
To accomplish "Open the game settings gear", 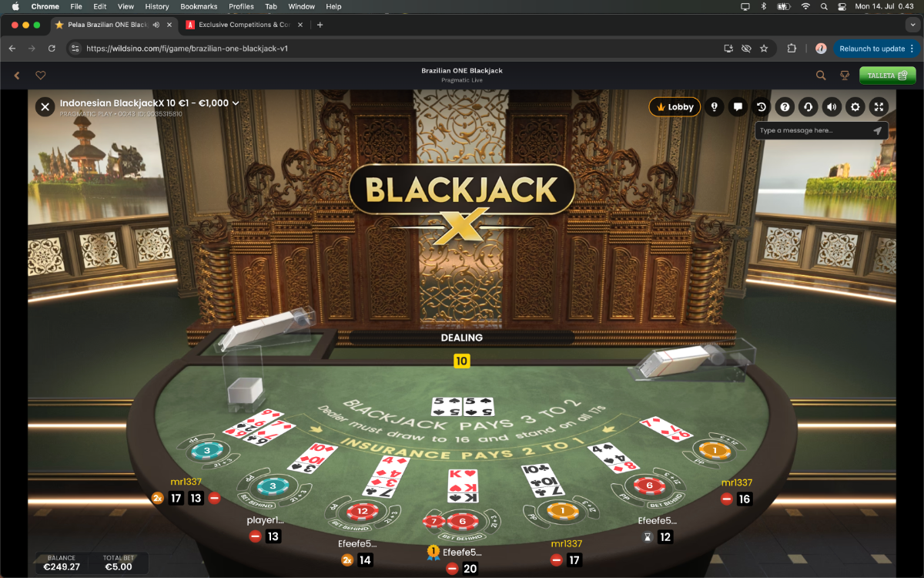I will 855,107.
